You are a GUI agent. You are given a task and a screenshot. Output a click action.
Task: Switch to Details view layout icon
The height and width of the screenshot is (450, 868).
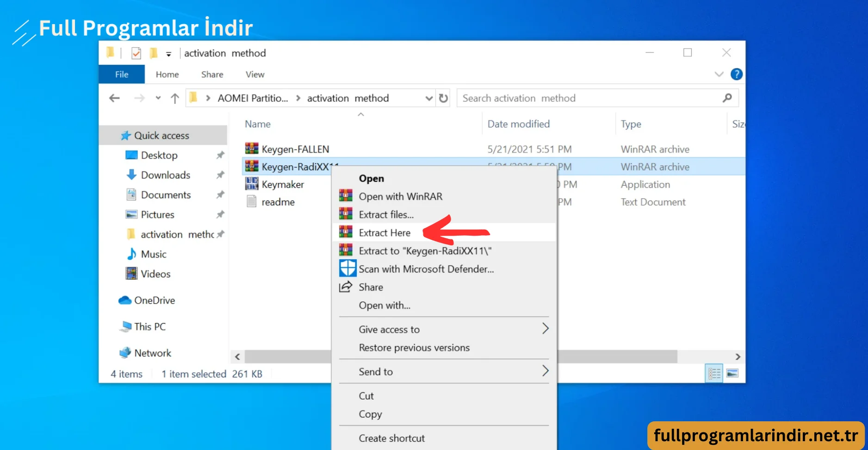714,373
